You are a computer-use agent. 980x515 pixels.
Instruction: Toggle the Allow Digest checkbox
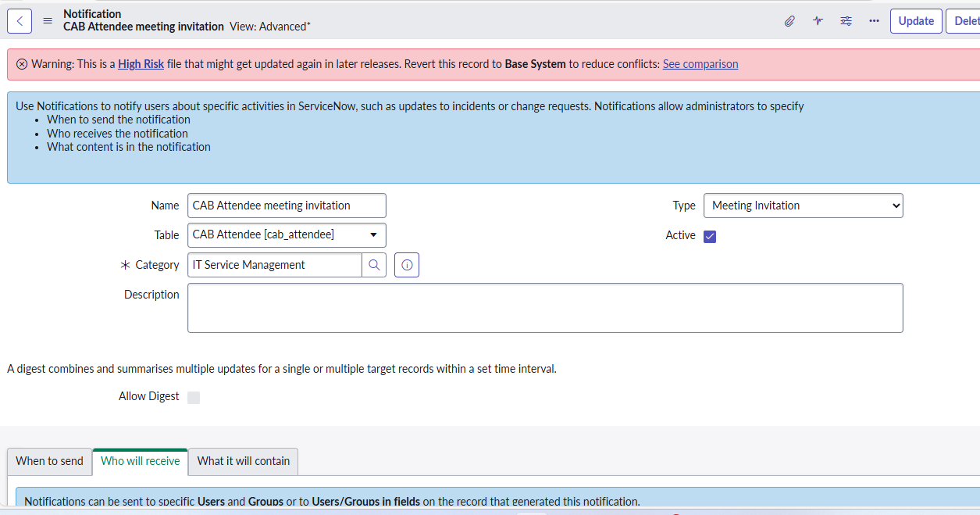pyautogui.click(x=194, y=397)
